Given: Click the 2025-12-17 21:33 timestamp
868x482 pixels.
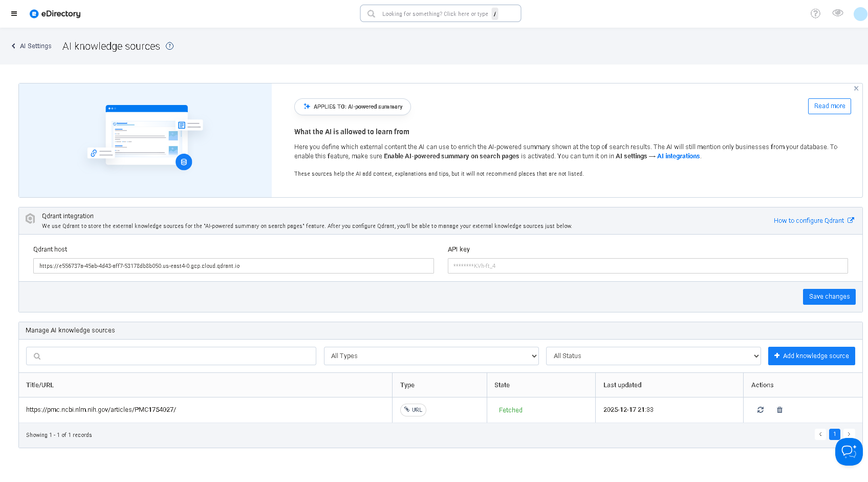Looking at the screenshot, I should (628, 410).
